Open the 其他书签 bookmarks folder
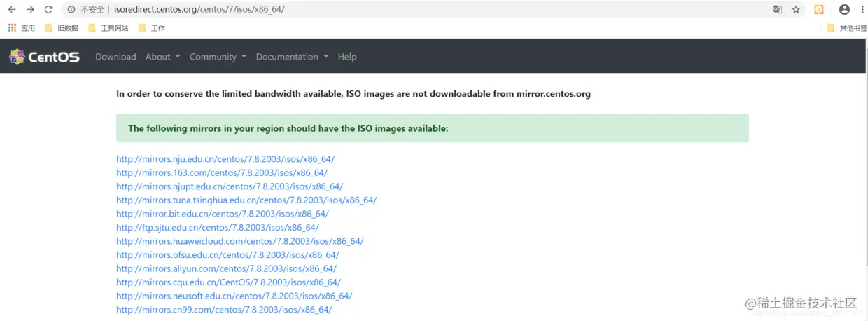Screen dimensions: 868x321 tap(847, 28)
